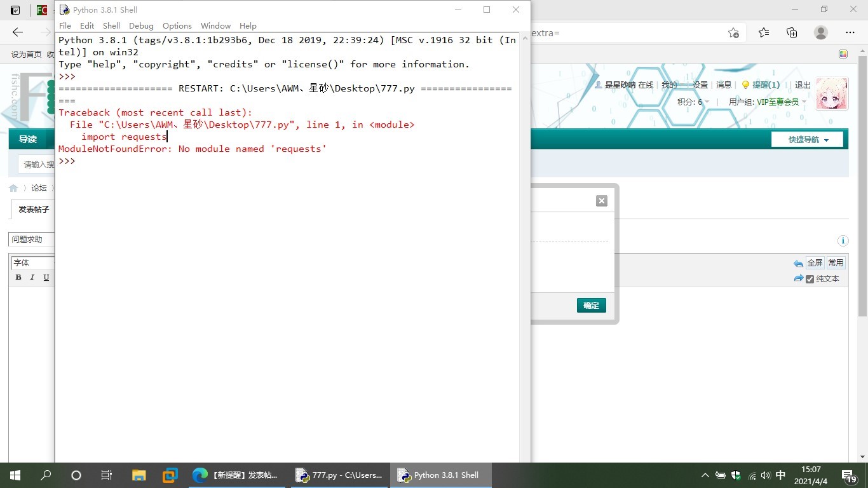868x488 pixels.
Task: Open the Options menu
Action: pos(177,25)
